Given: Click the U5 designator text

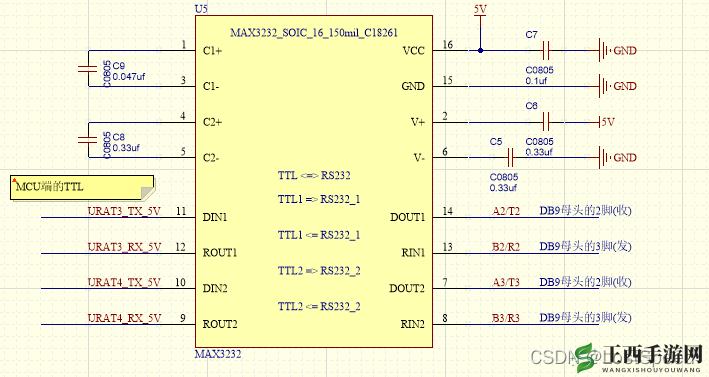Looking at the screenshot, I should (x=201, y=9).
